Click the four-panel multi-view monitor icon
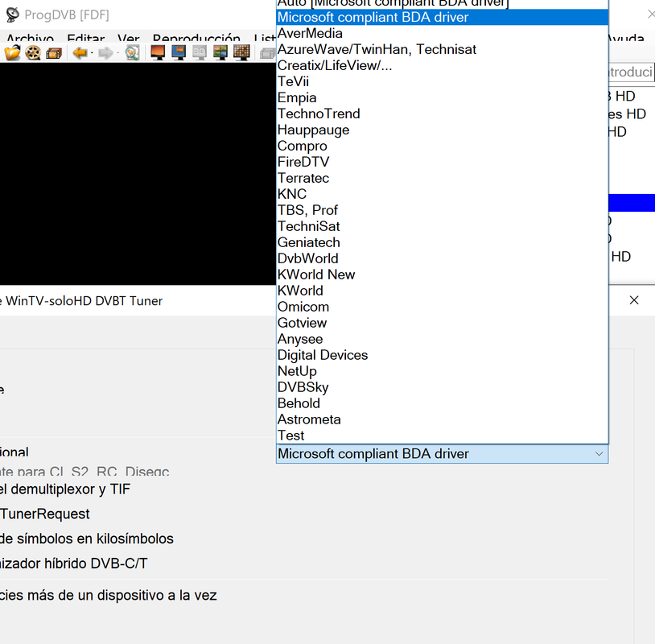 [220, 53]
